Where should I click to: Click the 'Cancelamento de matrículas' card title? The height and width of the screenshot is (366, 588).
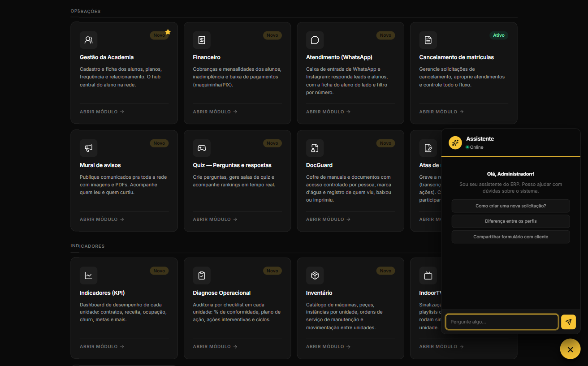(x=457, y=57)
